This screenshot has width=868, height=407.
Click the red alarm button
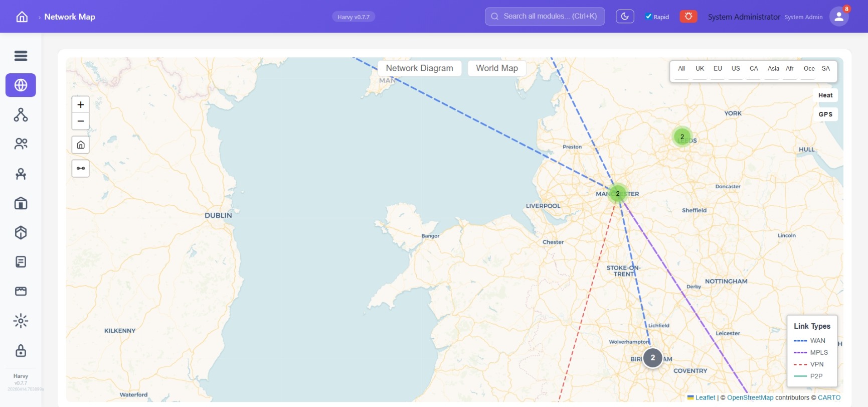click(688, 17)
